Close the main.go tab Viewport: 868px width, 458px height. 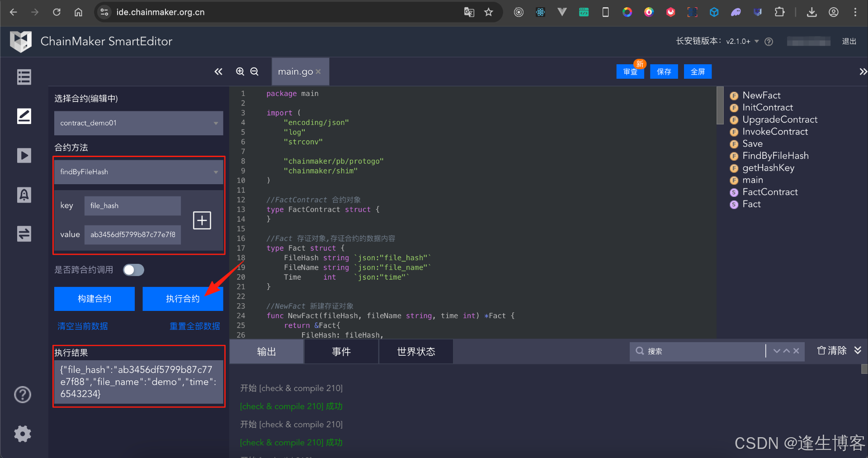[318, 72]
